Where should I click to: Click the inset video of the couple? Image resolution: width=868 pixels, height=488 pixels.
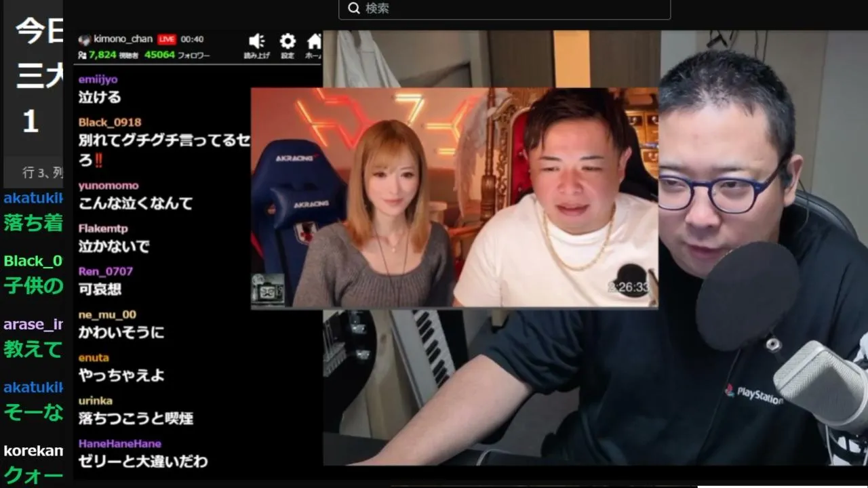pyautogui.click(x=454, y=198)
